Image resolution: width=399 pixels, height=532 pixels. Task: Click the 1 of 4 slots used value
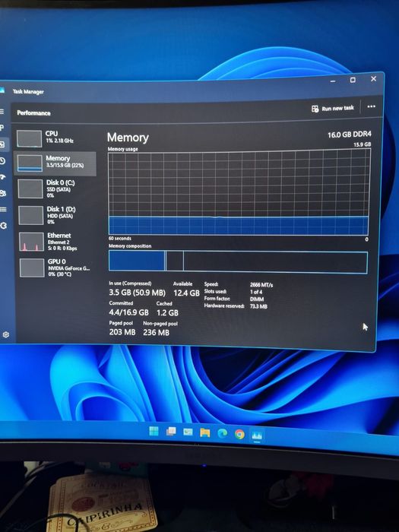click(256, 292)
